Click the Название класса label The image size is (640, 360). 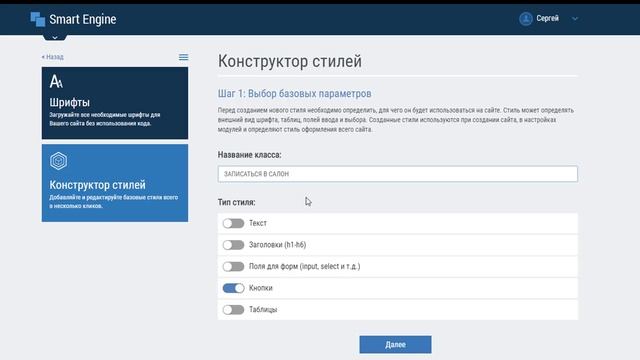point(249,155)
